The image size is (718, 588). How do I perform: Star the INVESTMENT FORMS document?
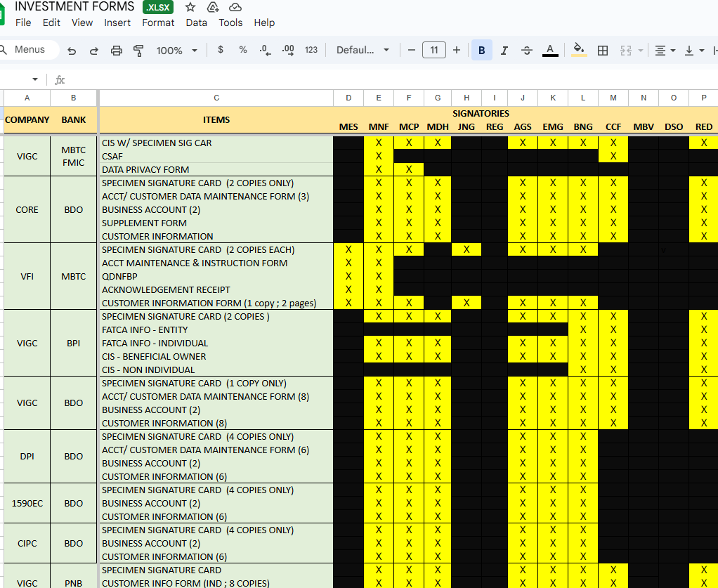pos(190,7)
